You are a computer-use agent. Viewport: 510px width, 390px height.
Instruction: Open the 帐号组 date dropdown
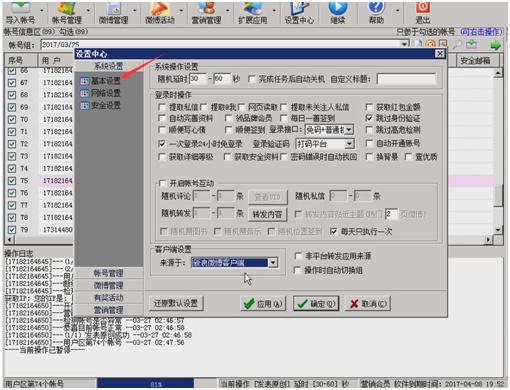click(x=404, y=44)
